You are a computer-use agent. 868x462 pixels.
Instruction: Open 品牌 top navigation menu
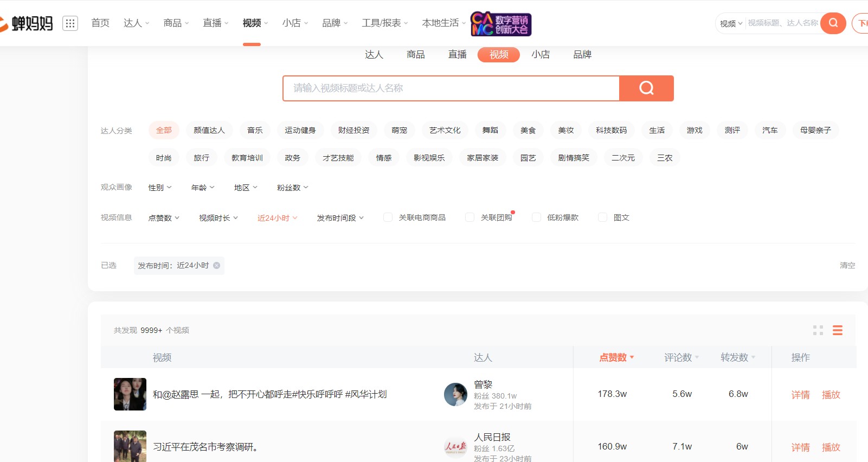(335, 23)
